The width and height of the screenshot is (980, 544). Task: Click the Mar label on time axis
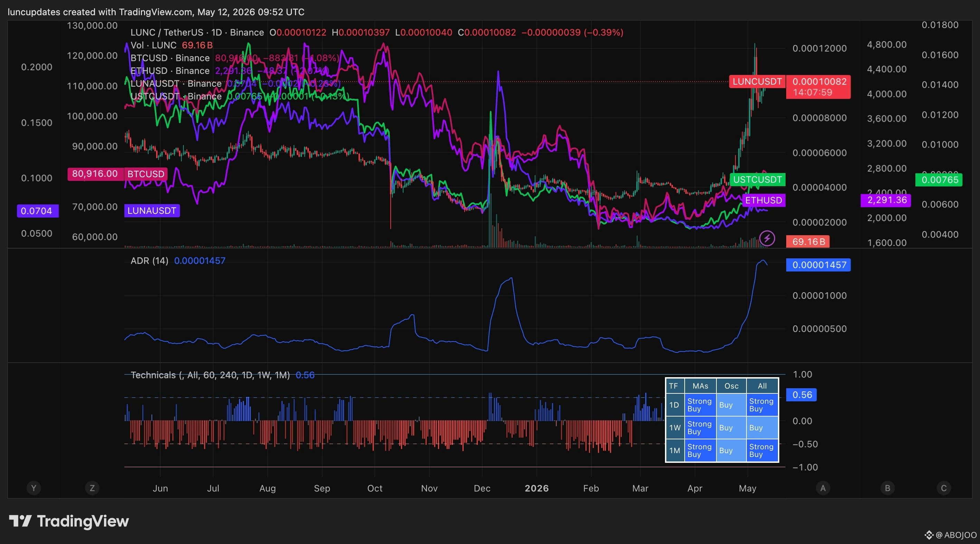[x=640, y=488]
